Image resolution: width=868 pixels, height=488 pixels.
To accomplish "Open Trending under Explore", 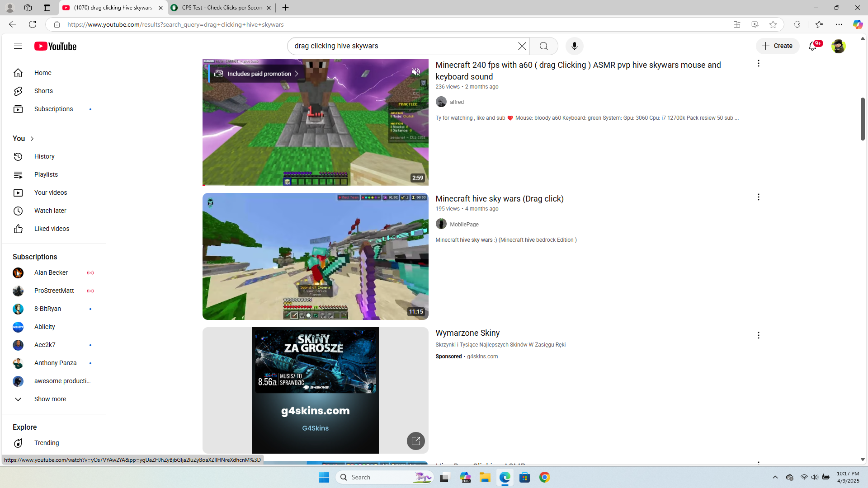I will point(54,443).
